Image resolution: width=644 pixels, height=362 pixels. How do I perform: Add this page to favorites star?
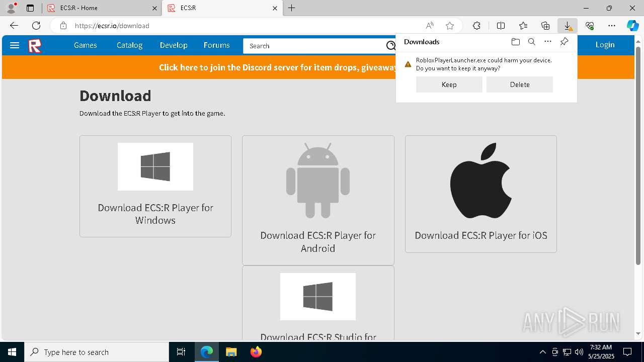coord(450,26)
